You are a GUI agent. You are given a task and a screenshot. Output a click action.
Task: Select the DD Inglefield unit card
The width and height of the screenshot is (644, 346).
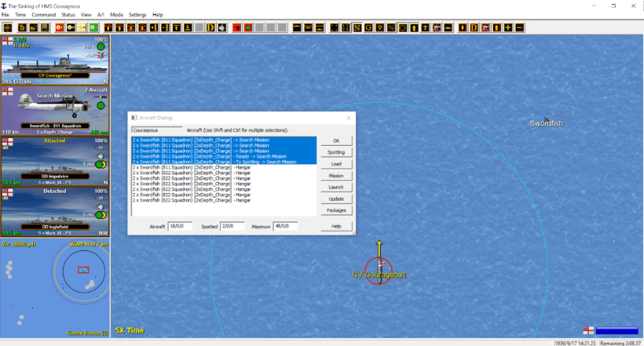pos(55,212)
